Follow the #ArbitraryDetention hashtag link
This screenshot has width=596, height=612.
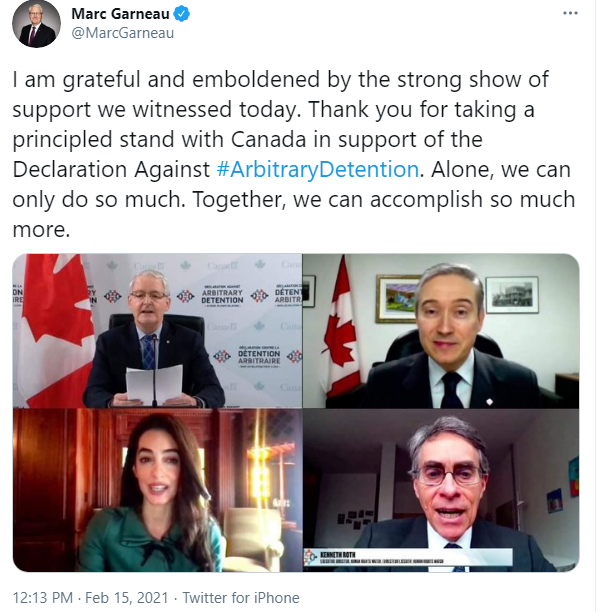[318, 169]
